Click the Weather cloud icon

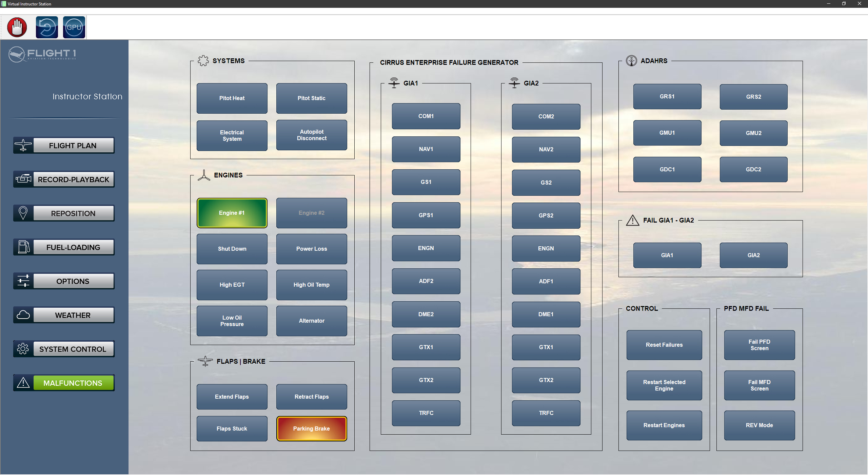coord(23,315)
